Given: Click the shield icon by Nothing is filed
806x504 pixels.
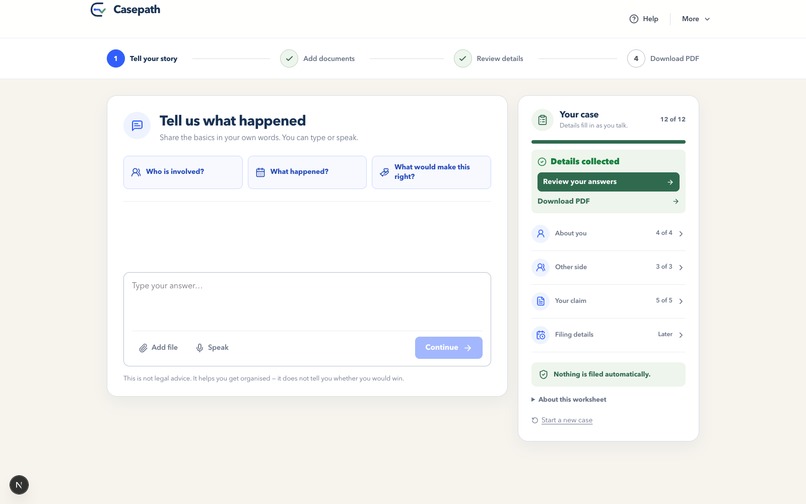Looking at the screenshot, I should (x=543, y=374).
